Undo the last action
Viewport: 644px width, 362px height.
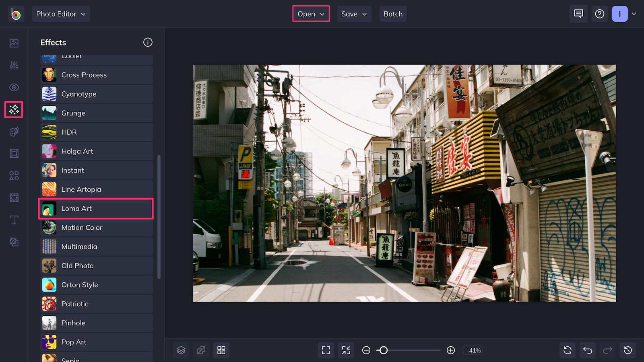tap(587, 350)
